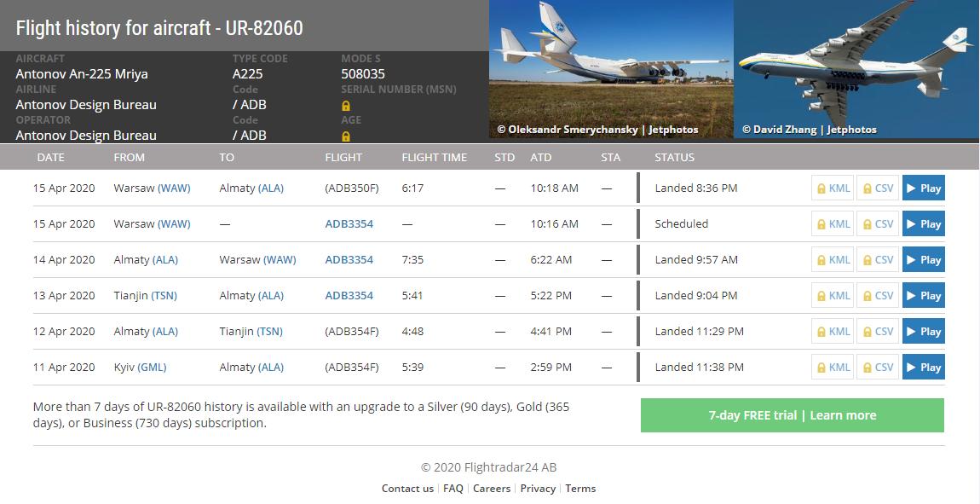Viewport: 980px width, 504px height.
Task: Download KML for Warsaw to Almaty flight
Action: click(833, 188)
